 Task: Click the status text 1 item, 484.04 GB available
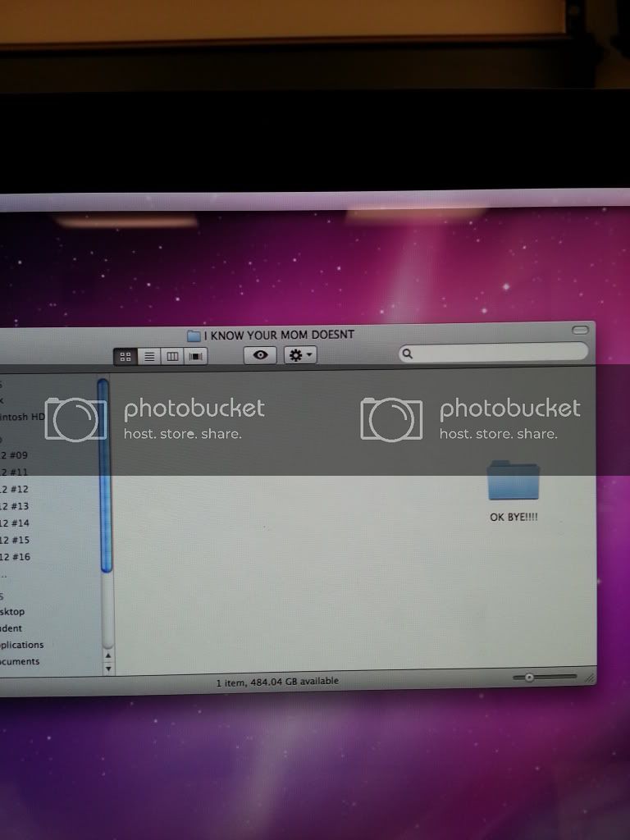click(277, 682)
